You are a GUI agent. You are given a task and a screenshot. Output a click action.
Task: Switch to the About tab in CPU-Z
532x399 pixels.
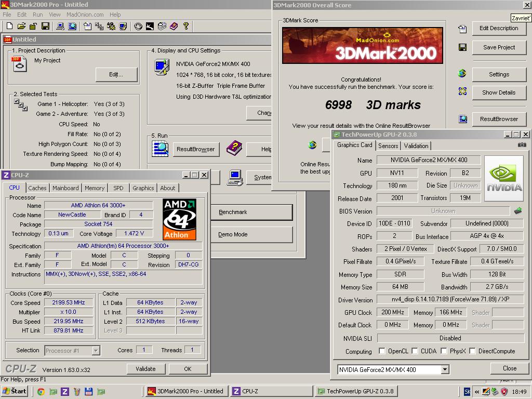168,188
